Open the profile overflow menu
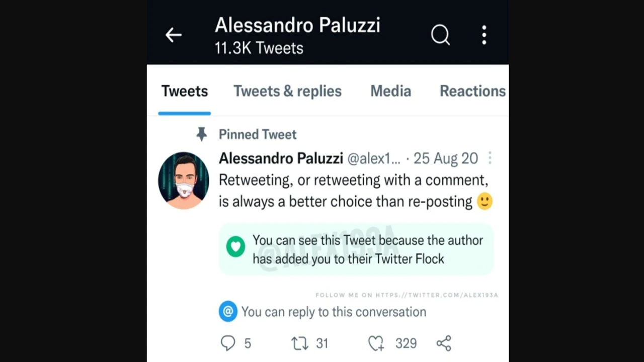This screenshot has width=644, height=362. (484, 35)
